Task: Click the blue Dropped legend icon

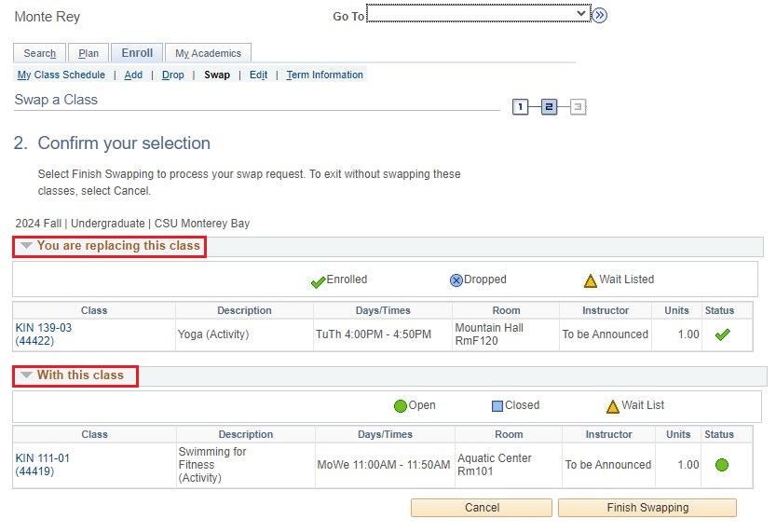Action: point(456,280)
